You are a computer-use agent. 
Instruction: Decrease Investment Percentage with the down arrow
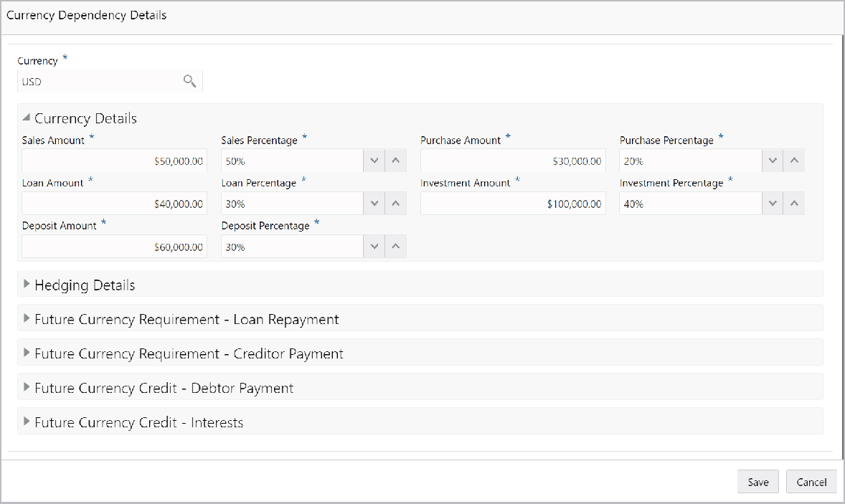click(x=773, y=203)
